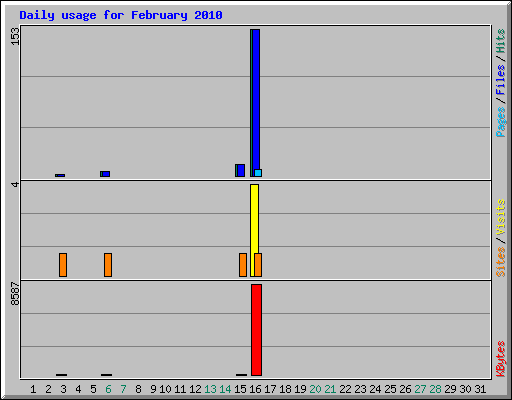The height and width of the screenshot is (400, 512).
Task: Click the "Daily usage for February 2010" title
Action: 121,15
